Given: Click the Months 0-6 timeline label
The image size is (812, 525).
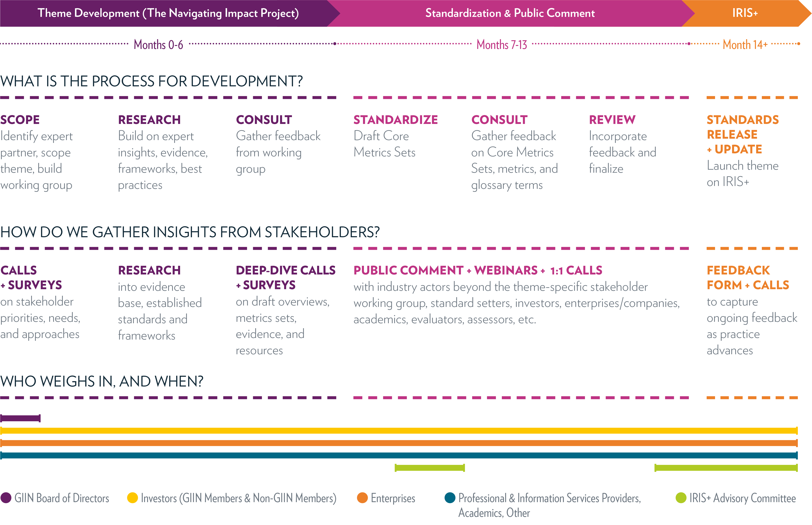Looking at the screenshot, I should click(158, 45).
